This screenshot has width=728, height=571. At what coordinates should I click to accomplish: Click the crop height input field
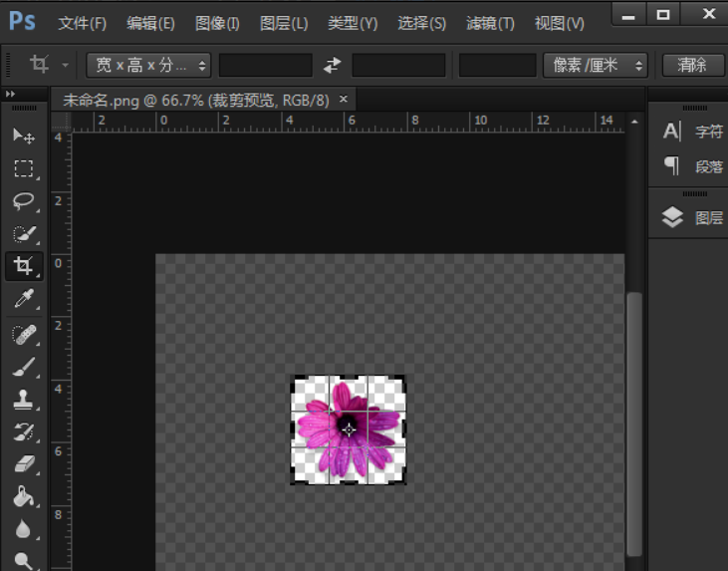(x=398, y=65)
